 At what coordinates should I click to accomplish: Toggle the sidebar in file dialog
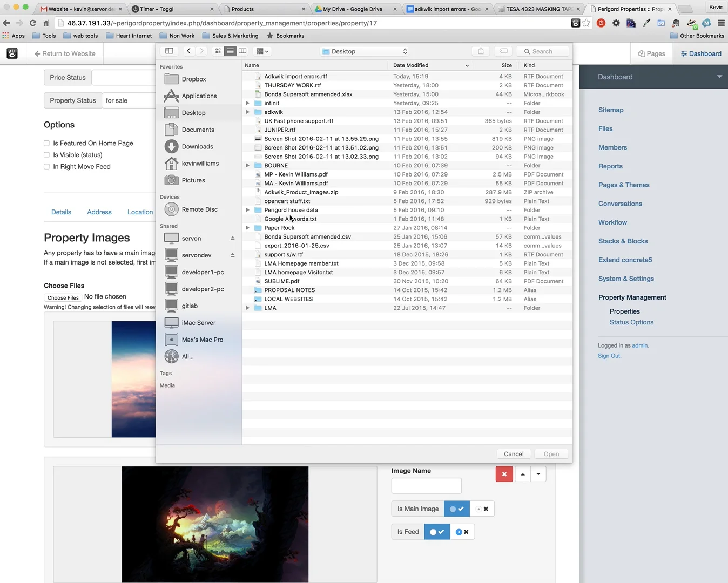169,51
